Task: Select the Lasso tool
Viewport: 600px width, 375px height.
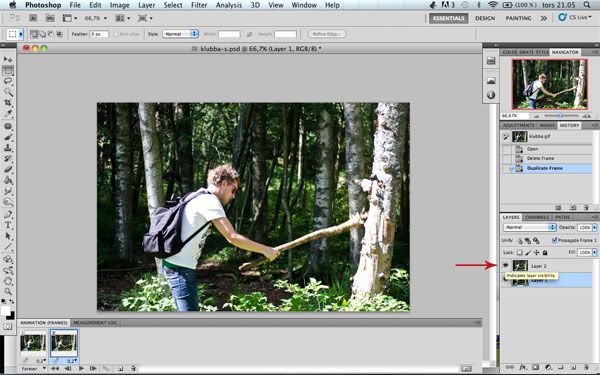Action: (8, 81)
